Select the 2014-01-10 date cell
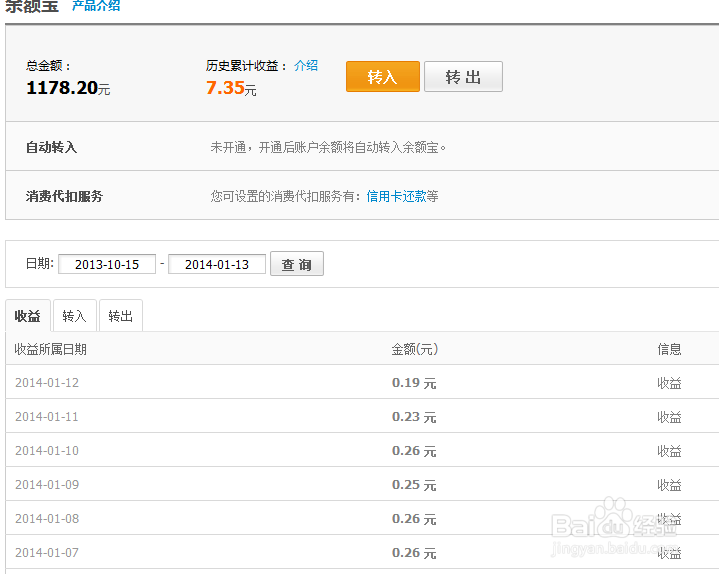 tap(47, 450)
